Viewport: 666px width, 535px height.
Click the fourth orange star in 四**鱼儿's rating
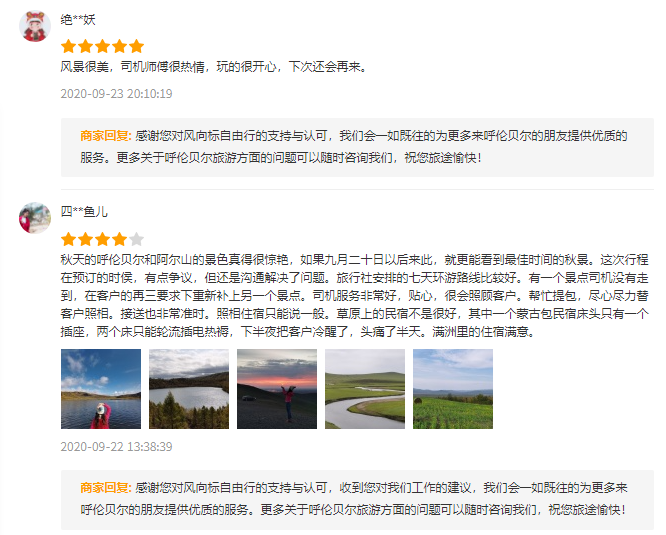pyautogui.click(x=119, y=239)
